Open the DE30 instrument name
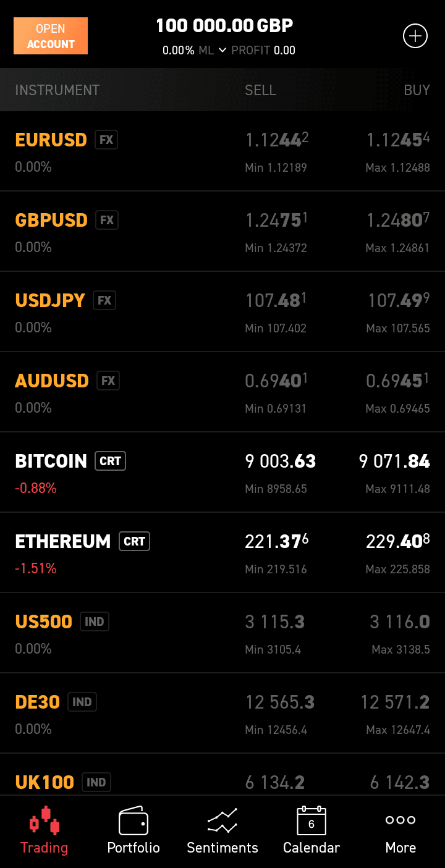Image resolution: width=445 pixels, height=868 pixels. 37,702
